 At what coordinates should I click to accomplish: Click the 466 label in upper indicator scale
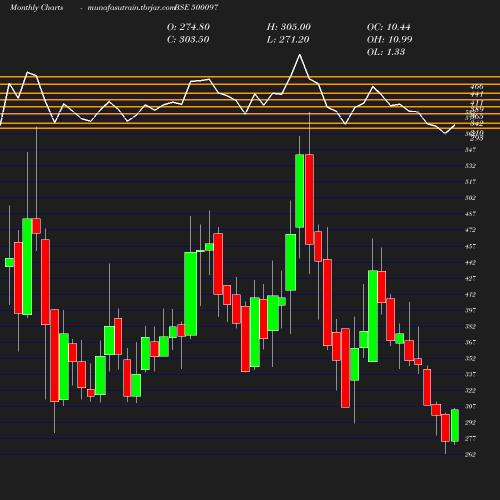click(477, 87)
